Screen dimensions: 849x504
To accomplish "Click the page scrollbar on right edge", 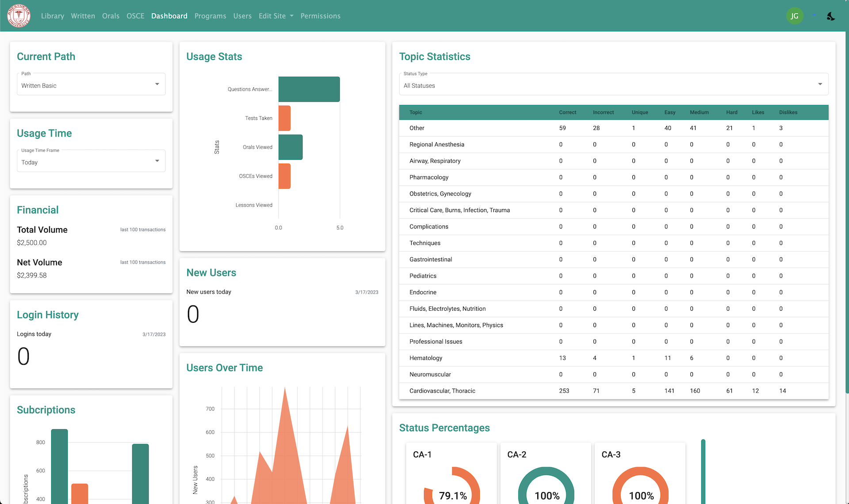I will [x=846, y=212].
